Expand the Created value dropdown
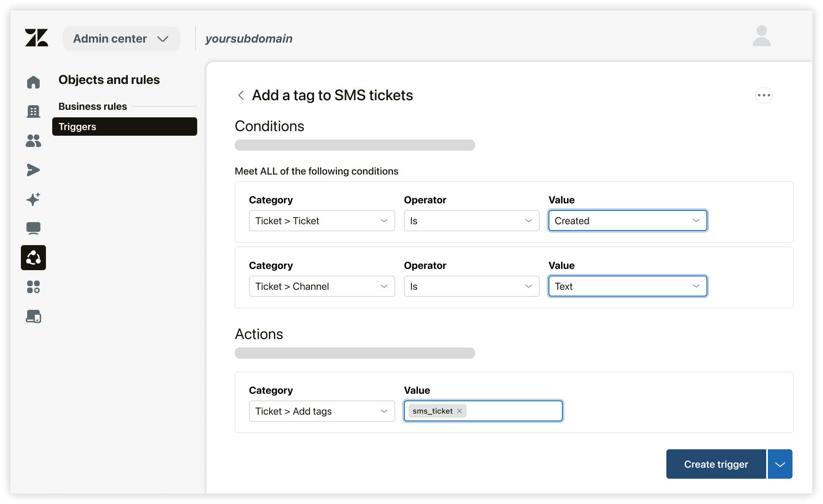This screenshot has height=504, width=823. [627, 220]
